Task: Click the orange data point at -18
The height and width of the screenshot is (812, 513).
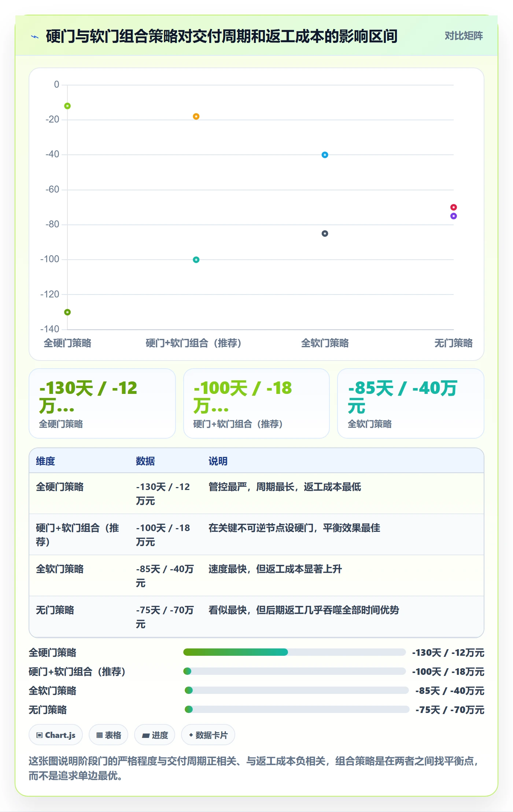Action: [196, 117]
